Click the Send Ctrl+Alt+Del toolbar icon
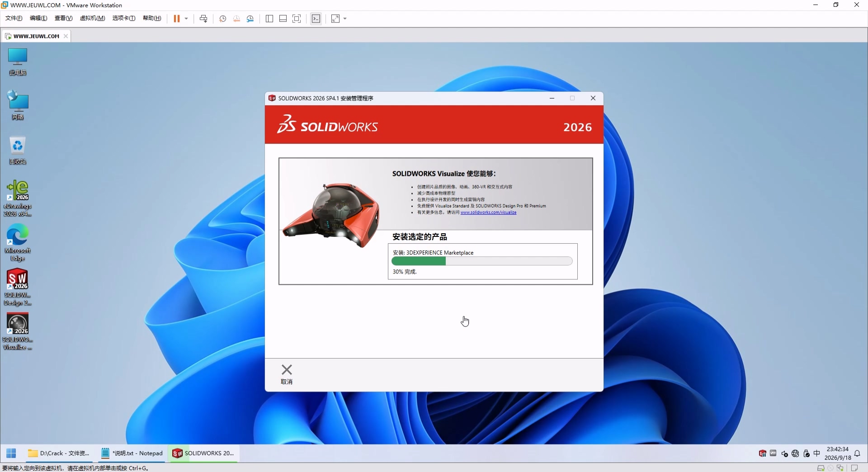Image resolution: width=868 pixels, height=472 pixels. [203, 19]
